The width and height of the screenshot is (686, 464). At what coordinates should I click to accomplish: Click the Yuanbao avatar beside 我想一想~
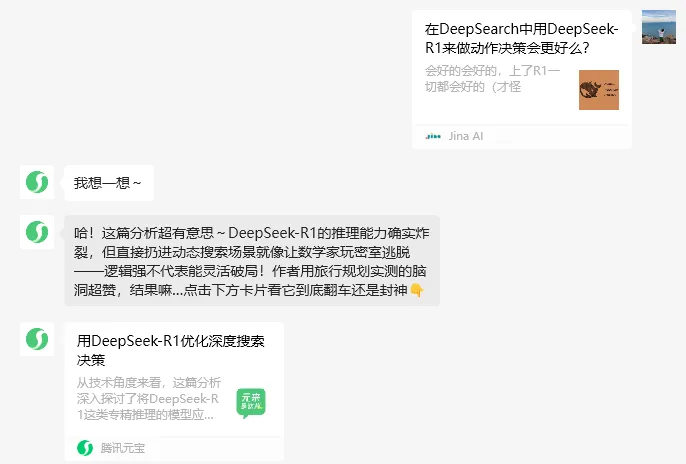tap(37, 182)
